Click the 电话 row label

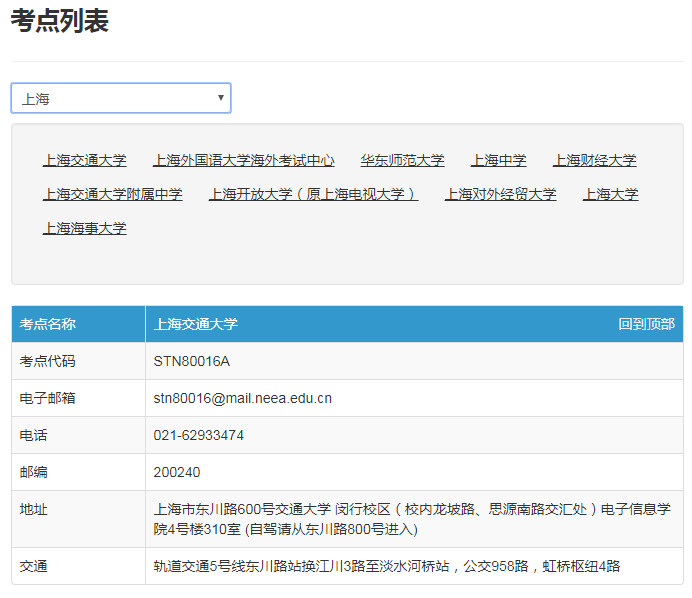coord(34,435)
